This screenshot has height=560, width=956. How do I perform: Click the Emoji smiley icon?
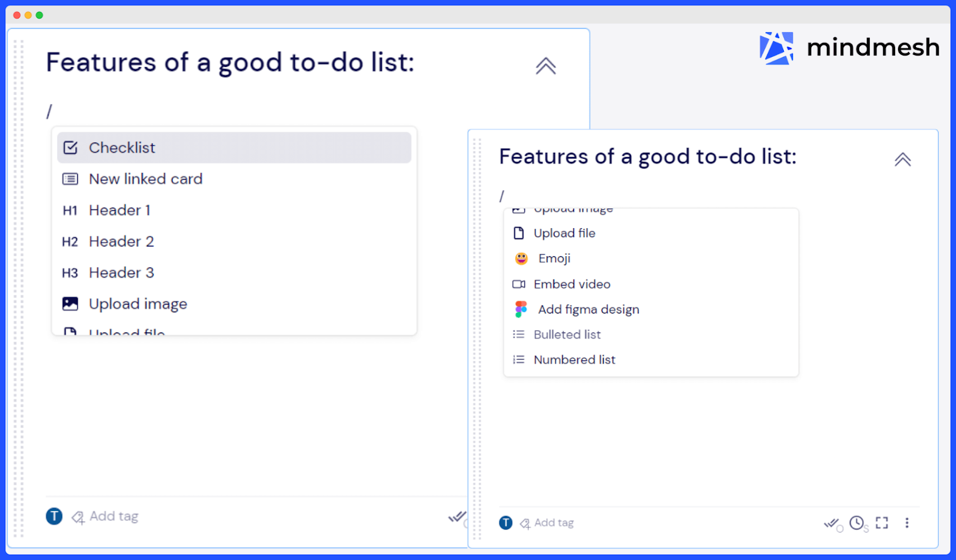click(x=522, y=259)
